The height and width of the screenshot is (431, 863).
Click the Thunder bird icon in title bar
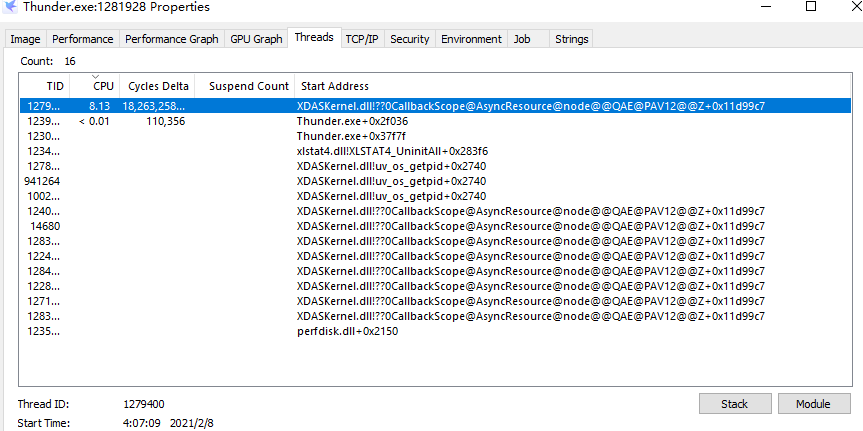[x=10, y=7]
